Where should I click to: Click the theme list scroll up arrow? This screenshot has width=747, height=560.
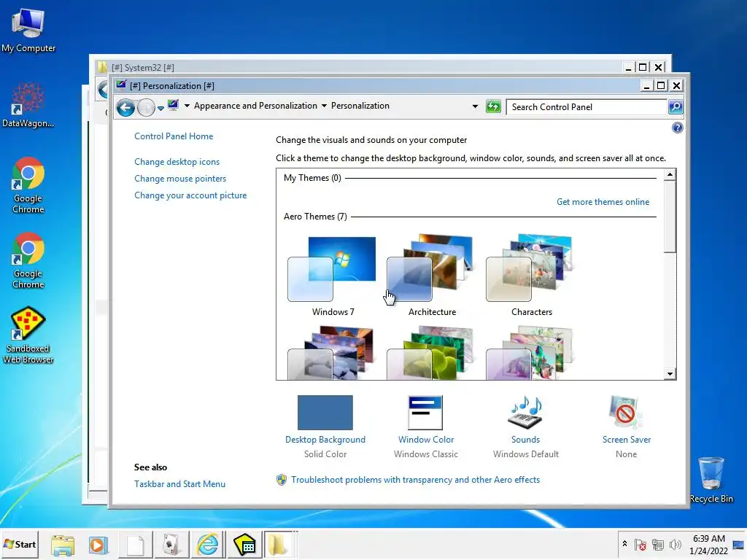[x=670, y=175]
